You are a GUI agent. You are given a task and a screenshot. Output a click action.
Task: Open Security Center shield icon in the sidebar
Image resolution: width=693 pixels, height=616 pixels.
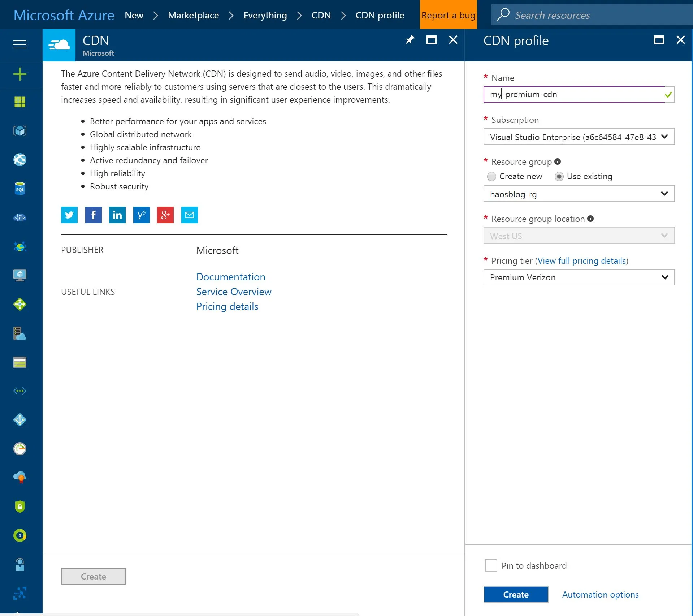click(20, 507)
